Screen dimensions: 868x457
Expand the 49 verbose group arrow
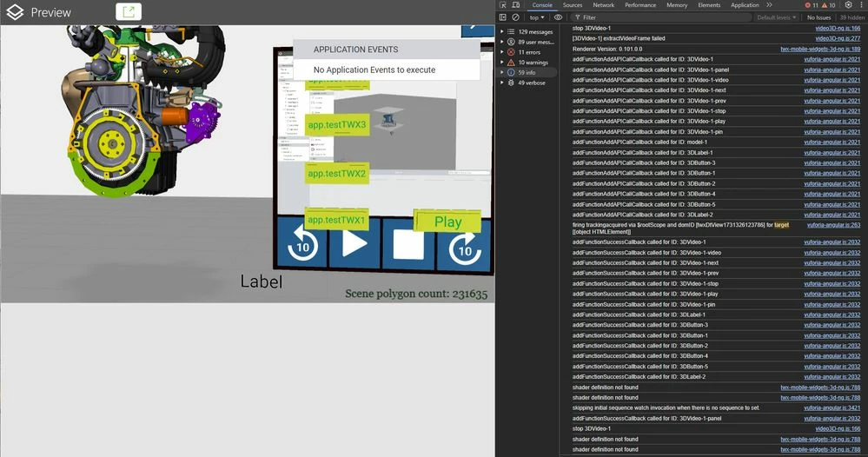(502, 83)
